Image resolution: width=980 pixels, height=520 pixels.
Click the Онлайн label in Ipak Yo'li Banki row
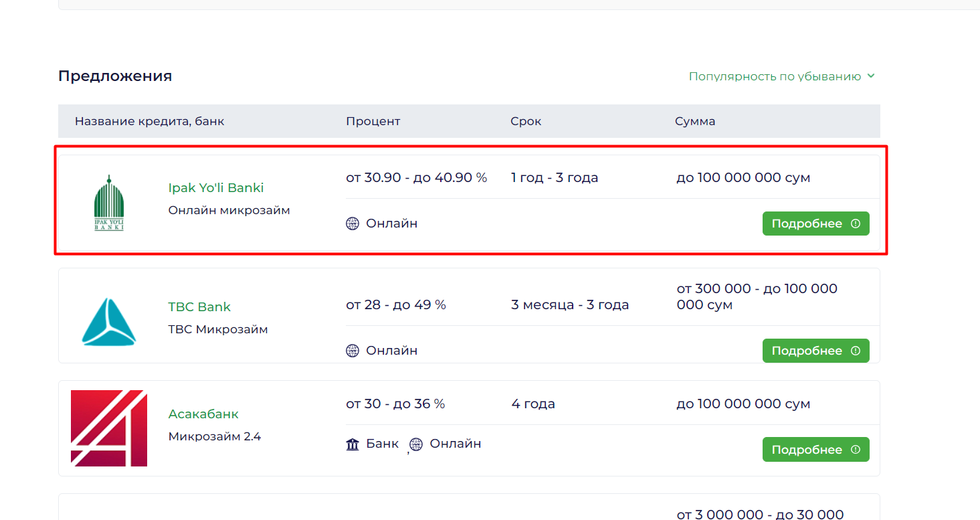click(391, 224)
